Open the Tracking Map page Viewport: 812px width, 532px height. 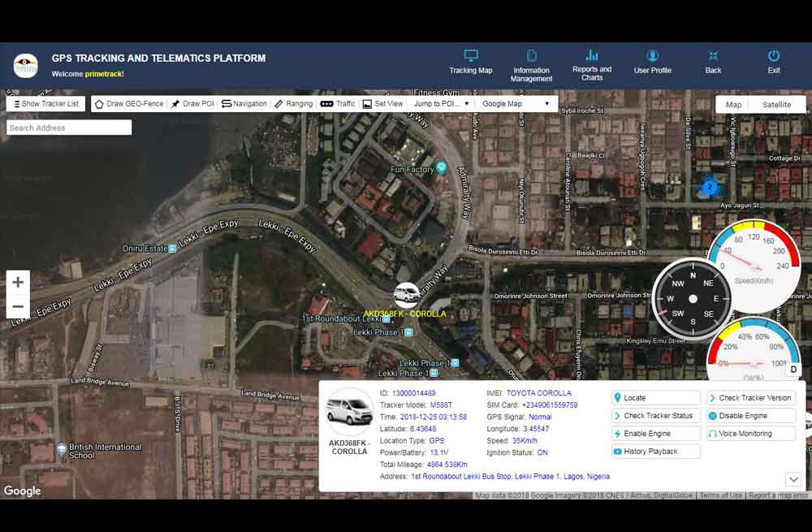(x=471, y=63)
